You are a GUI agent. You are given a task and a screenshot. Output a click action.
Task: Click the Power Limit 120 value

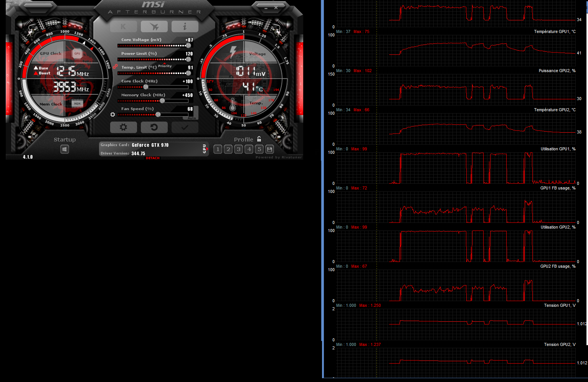189,54
